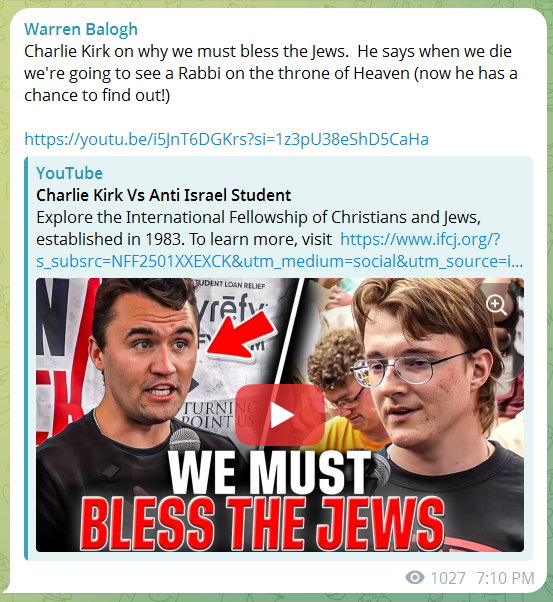Screen dimensions: 553x602
Task: Open the youtu.be video link
Action: click(x=226, y=139)
